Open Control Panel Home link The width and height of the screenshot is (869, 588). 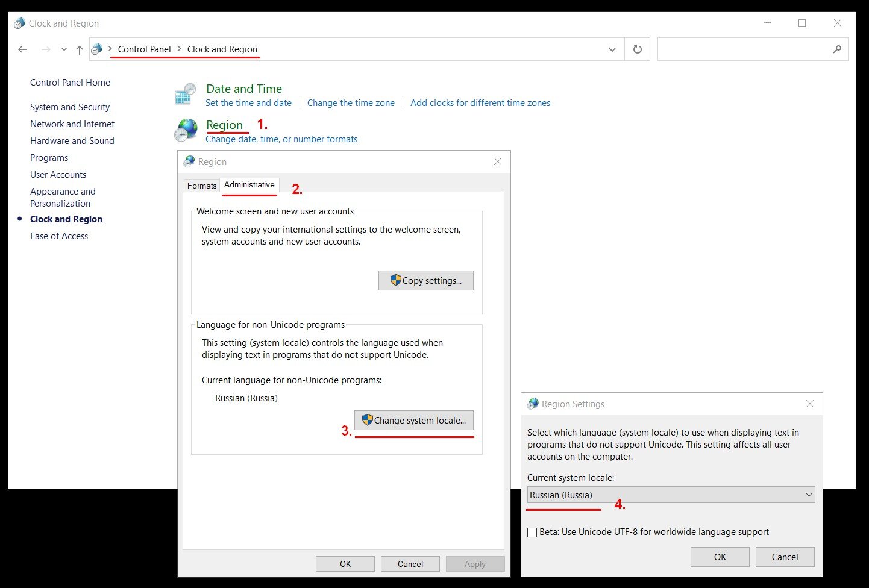(x=70, y=83)
